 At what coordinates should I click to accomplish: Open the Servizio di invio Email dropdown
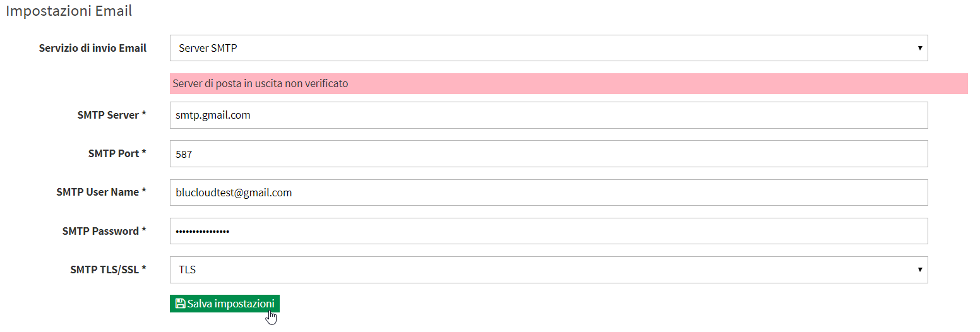(549, 48)
